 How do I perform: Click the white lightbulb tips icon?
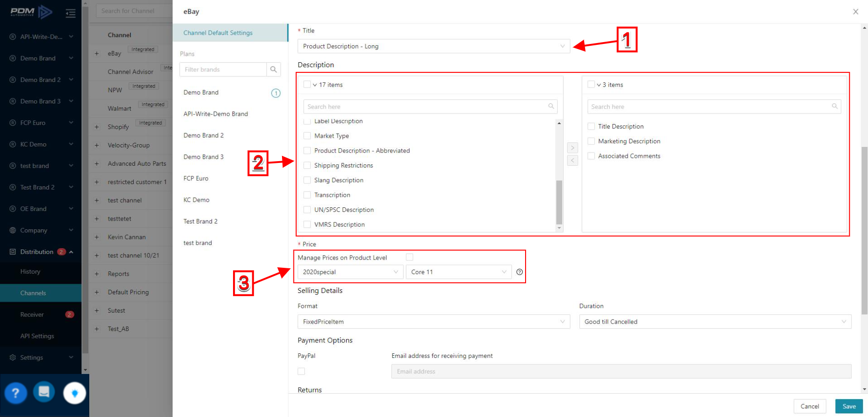[75, 393]
